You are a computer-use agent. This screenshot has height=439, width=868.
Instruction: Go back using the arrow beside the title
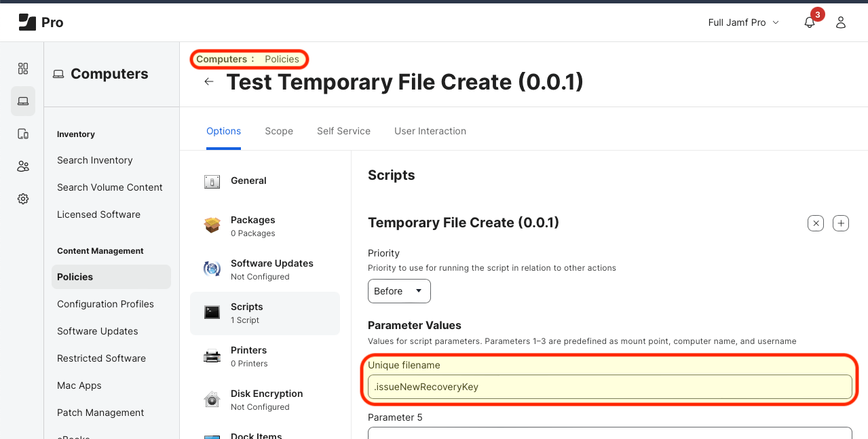tap(209, 81)
